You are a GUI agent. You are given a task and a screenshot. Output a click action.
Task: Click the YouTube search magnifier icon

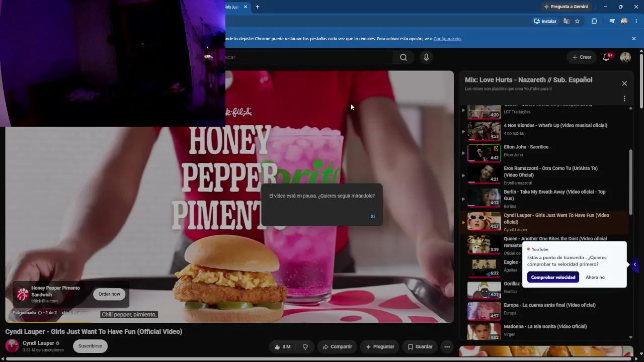[x=404, y=57]
